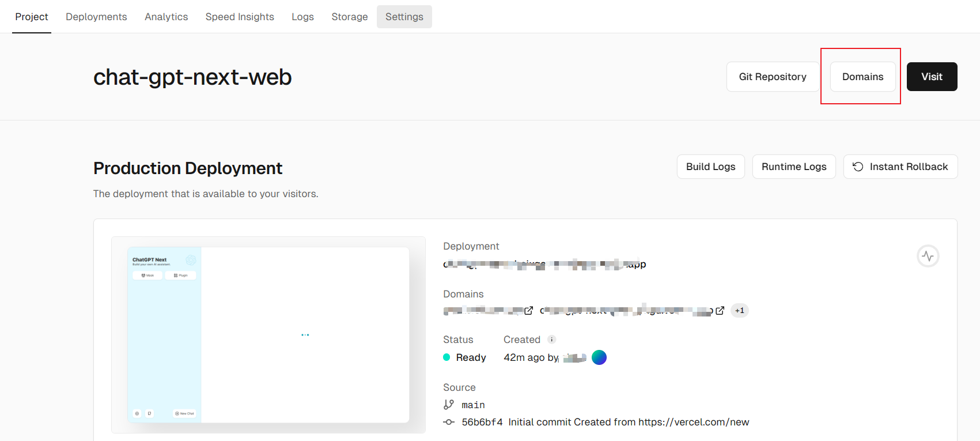Click the activity pulse icon

[928, 256]
